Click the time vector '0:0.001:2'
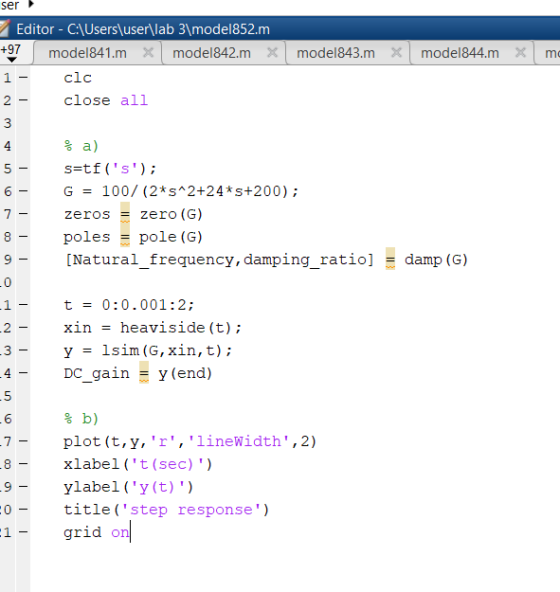 click(x=143, y=305)
